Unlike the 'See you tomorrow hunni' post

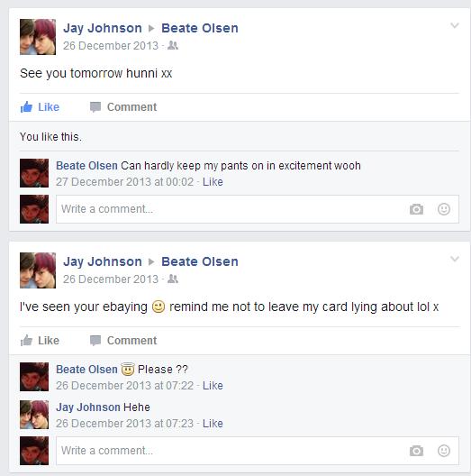(x=40, y=107)
